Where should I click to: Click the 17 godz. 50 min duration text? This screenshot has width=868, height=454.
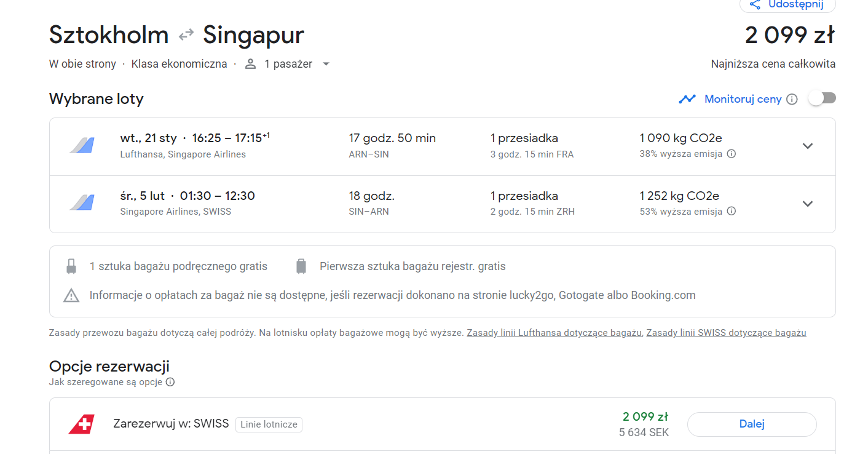tap(392, 138)
